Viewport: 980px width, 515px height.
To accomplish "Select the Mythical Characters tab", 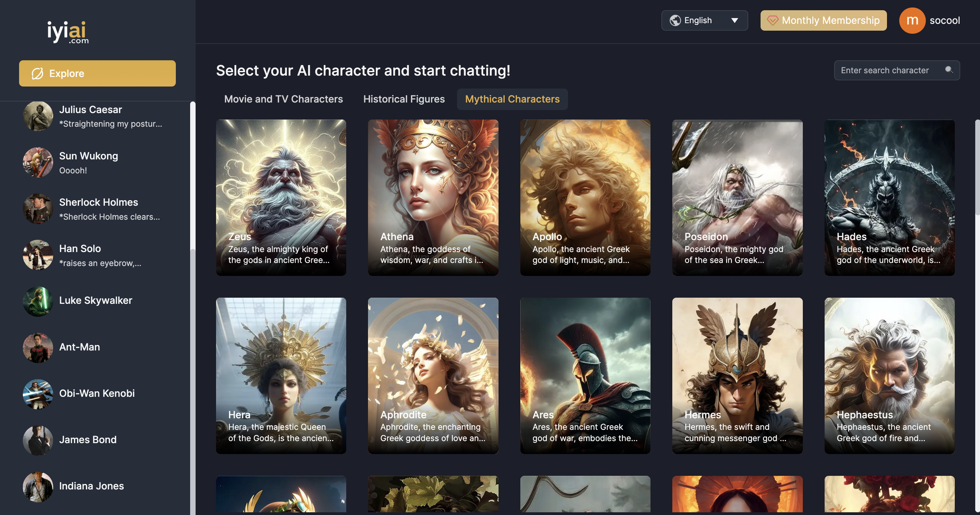I will coord(512,99).
